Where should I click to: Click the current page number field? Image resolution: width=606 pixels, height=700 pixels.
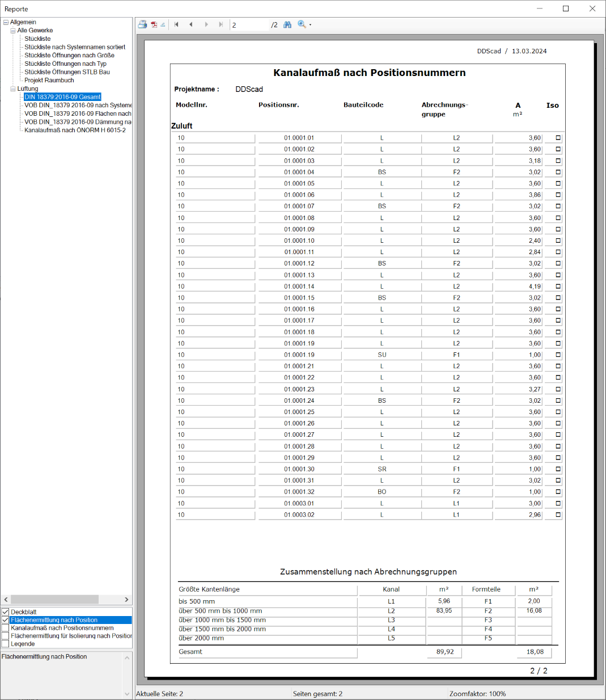pyautogui.click(x=249, y=25)
